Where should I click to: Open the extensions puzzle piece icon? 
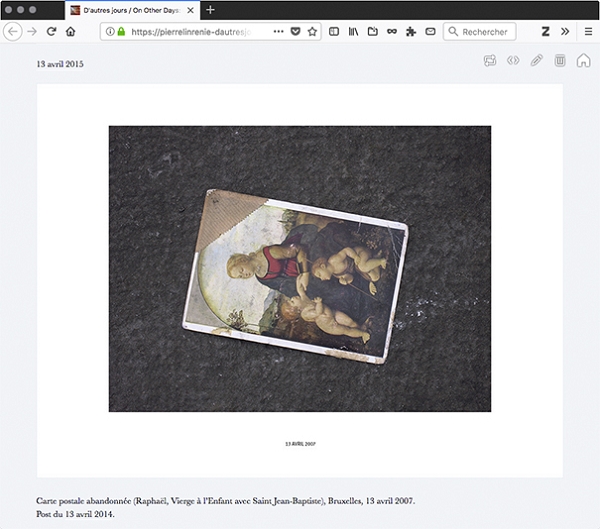coord(411,31)
